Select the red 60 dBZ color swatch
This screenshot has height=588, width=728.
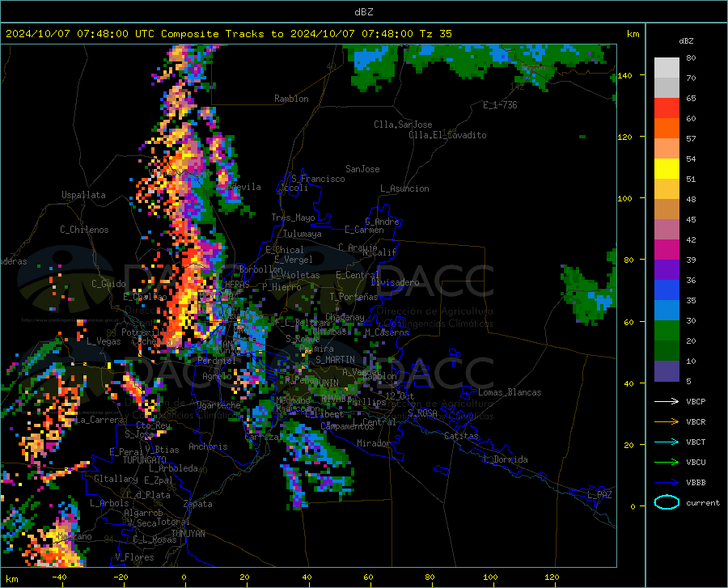667,108
